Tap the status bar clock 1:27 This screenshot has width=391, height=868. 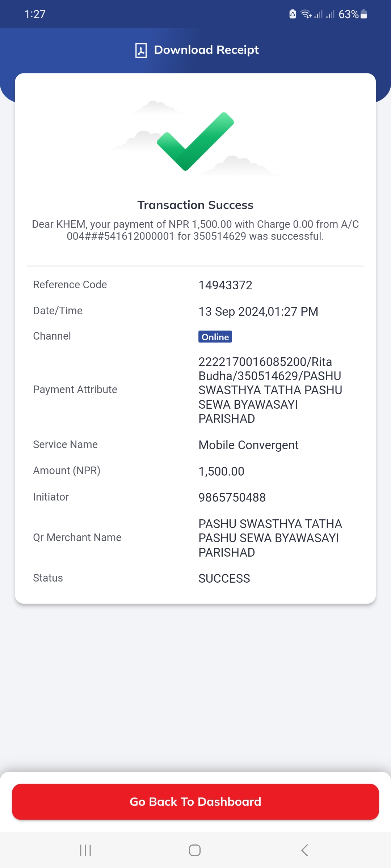(35, 14)
